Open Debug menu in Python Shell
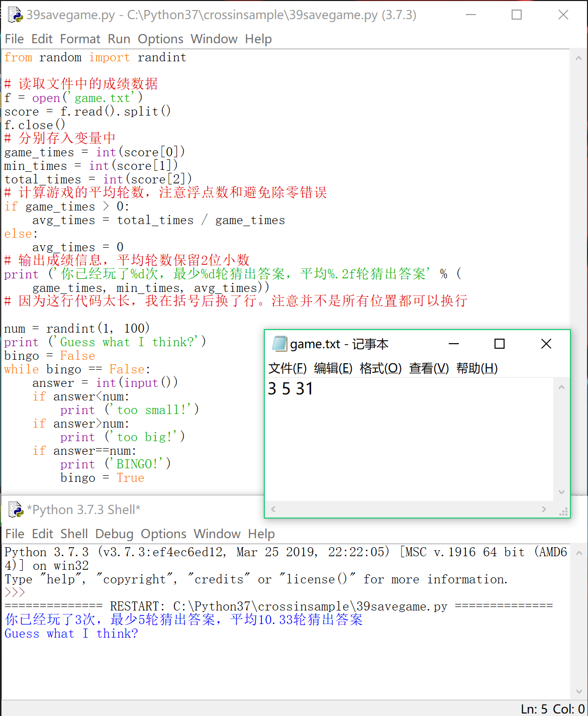588x716 pixels. click(x=114, y=534)
